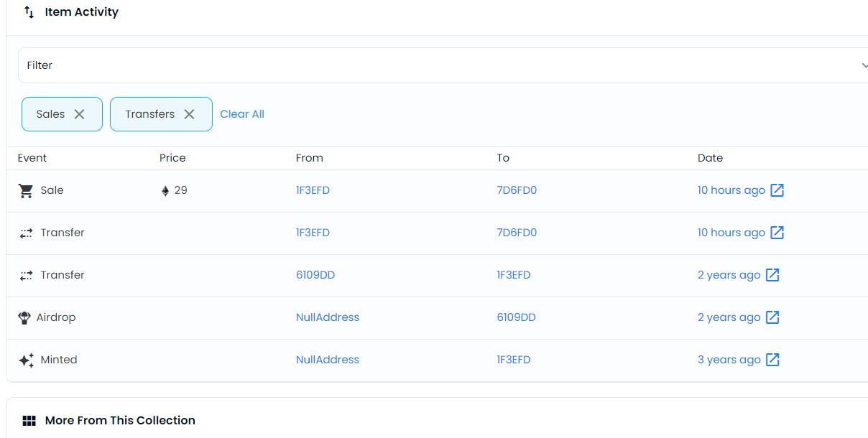Clear all active filters
The height and width of the screenshot is (438, 868).
point(242,114)
